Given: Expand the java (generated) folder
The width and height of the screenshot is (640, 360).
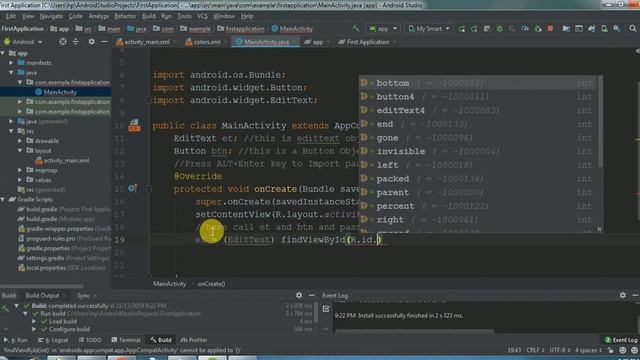Looking at the screenshot, I should (x=11, y=121).
